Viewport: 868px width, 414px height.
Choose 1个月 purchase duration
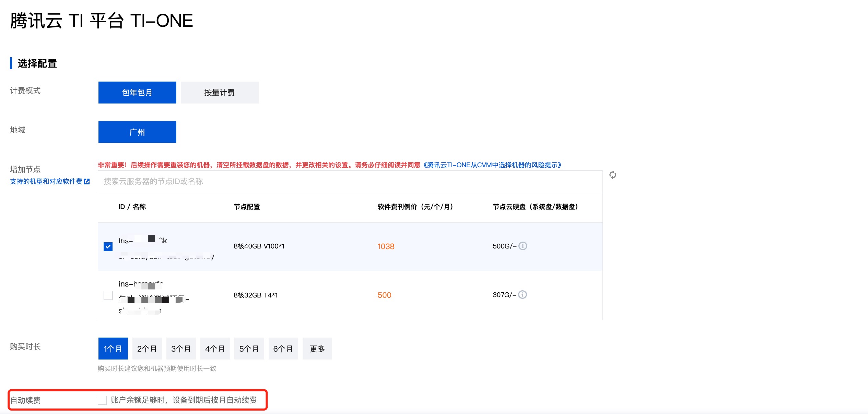coord(113,349)
